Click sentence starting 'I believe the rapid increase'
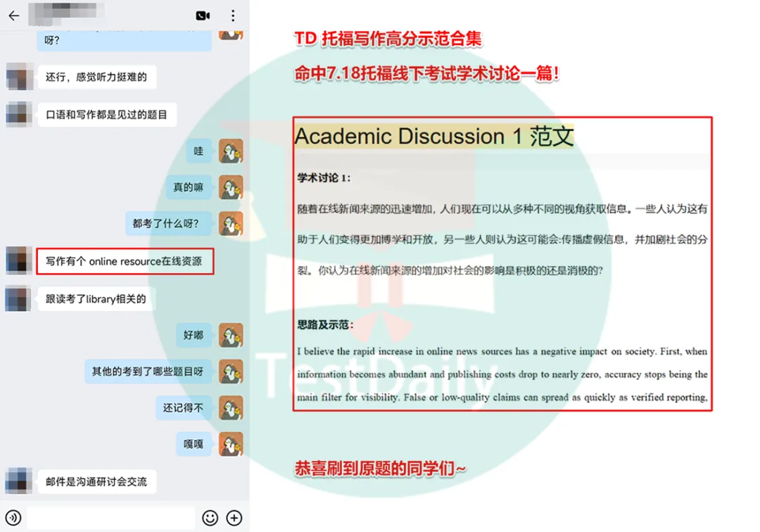This screenshot has width=760, height=532. pyautogui.click(x=502, y=374)
